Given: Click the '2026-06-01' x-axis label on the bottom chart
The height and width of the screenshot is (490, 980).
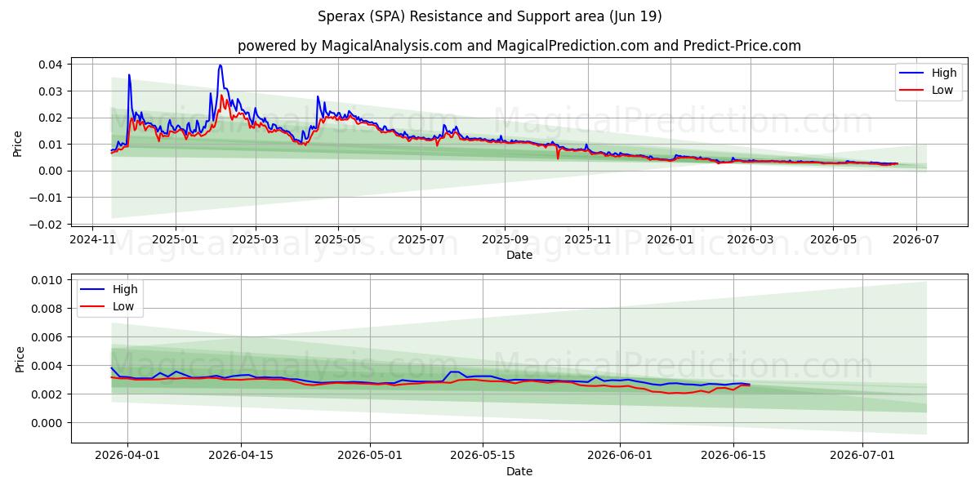Looking at the screenshot, I should click(620, 457).
